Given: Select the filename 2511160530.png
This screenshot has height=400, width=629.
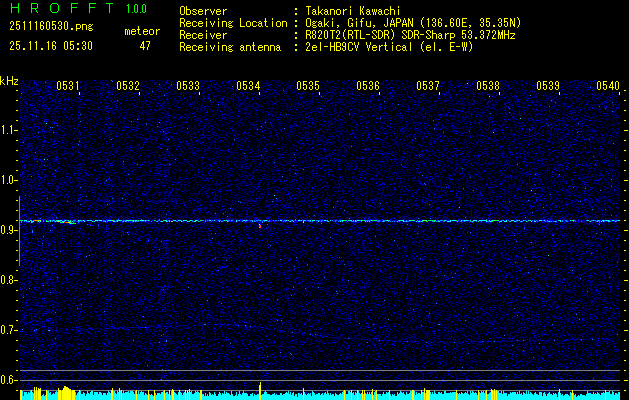Looking at the screenshot, I should coord(51,26).
